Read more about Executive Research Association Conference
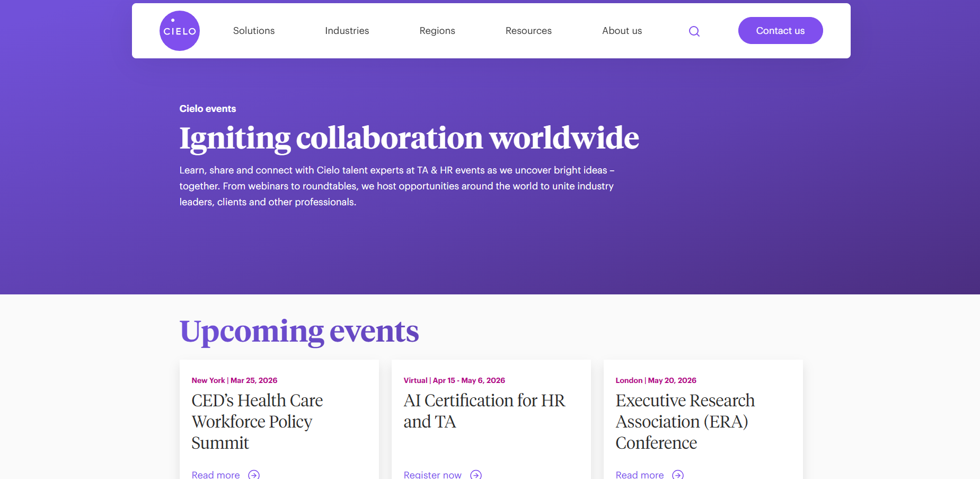 640,474
